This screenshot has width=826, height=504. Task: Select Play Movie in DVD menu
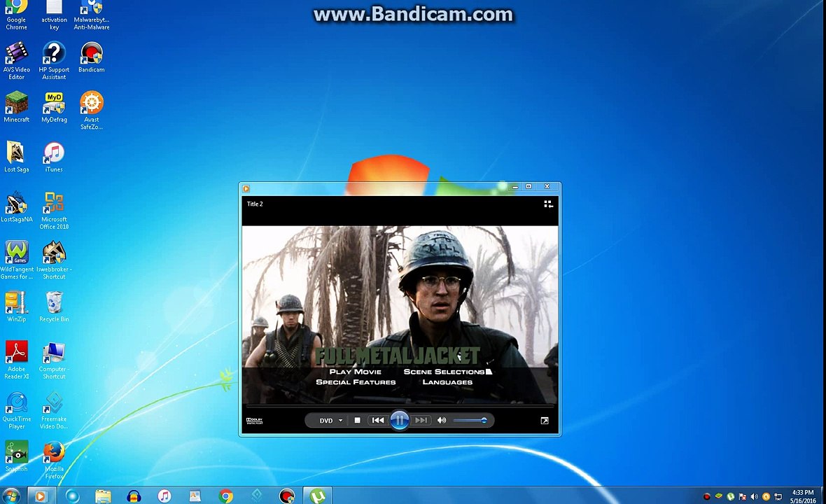(356, 372)
